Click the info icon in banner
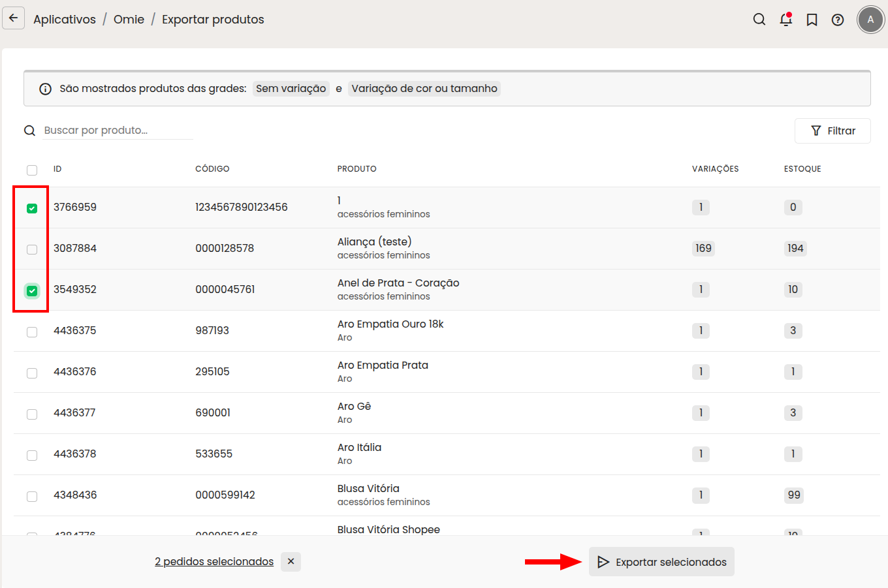This screenshot has height=588, width=888. point(45,89)
